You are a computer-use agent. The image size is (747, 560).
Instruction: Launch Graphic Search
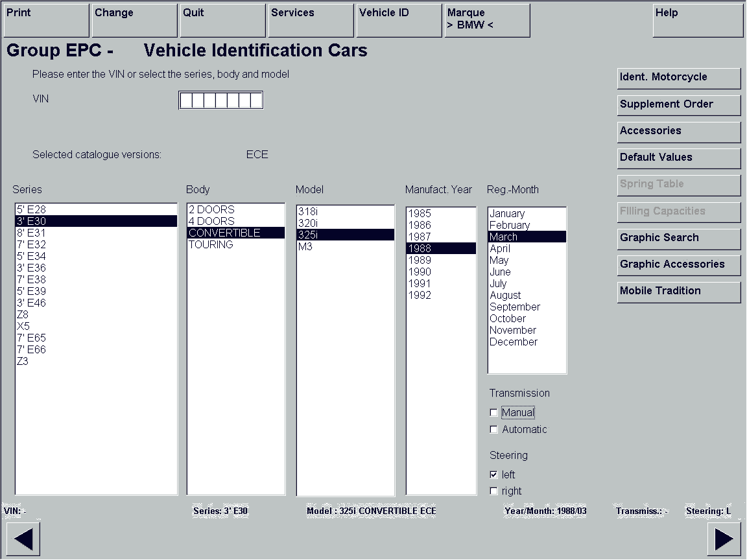679,239
